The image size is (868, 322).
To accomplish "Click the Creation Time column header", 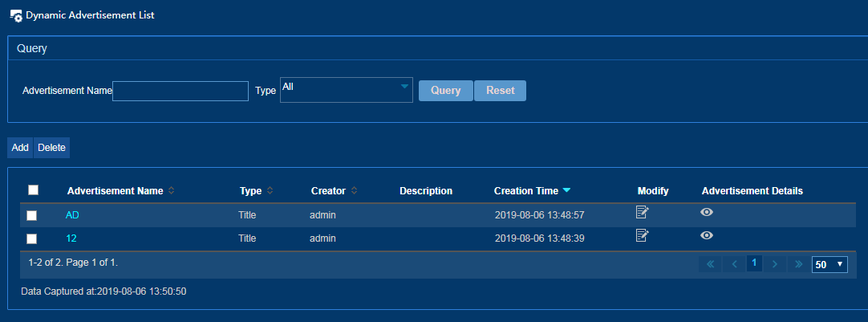I will coord(526,190).
